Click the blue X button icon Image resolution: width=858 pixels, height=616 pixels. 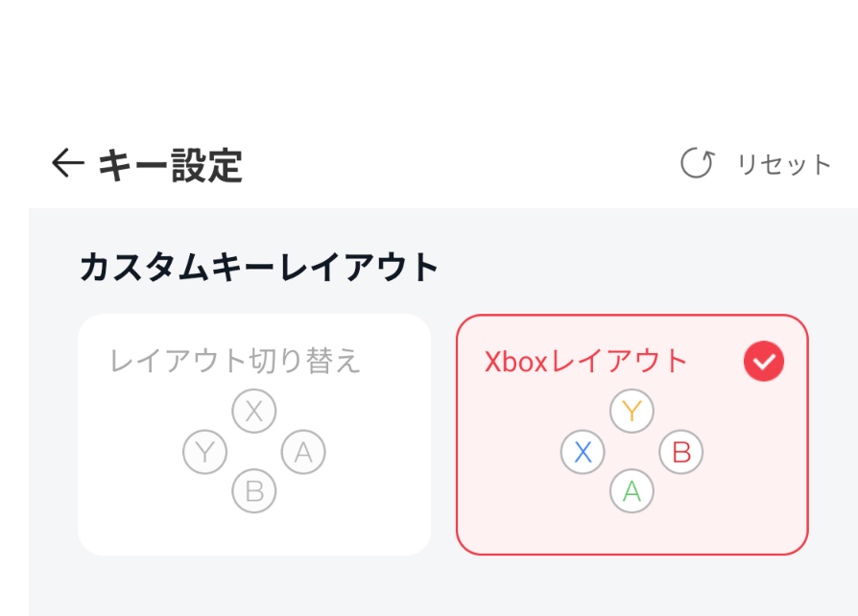tap(583, 452)
